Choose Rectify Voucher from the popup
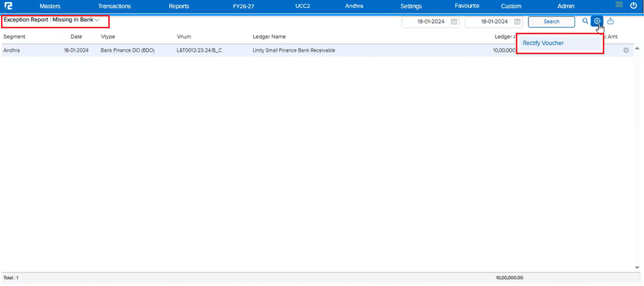This screenshot has width=644, height=286. pyautogui.click(x=543, y=43)
